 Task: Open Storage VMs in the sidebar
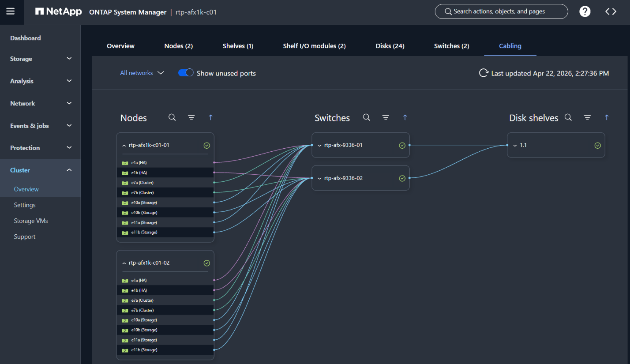click(31, 221)
